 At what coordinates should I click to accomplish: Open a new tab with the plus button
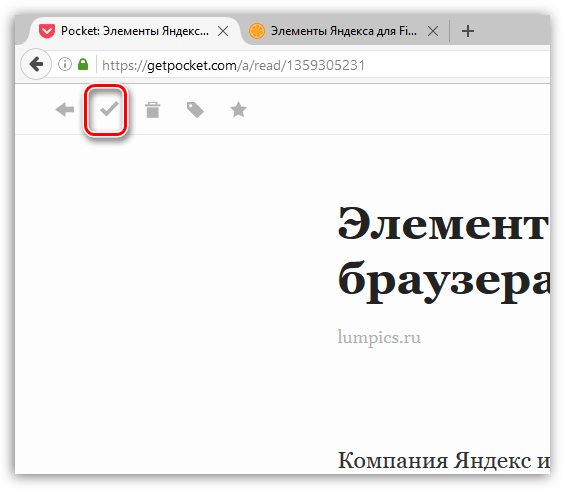click(x=468, y=31)
